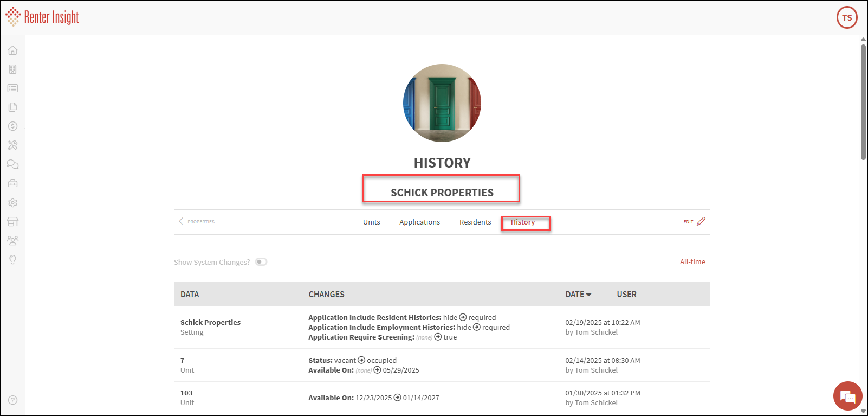
Task: Click Application Require Screening change text
Action: (383, 337)
